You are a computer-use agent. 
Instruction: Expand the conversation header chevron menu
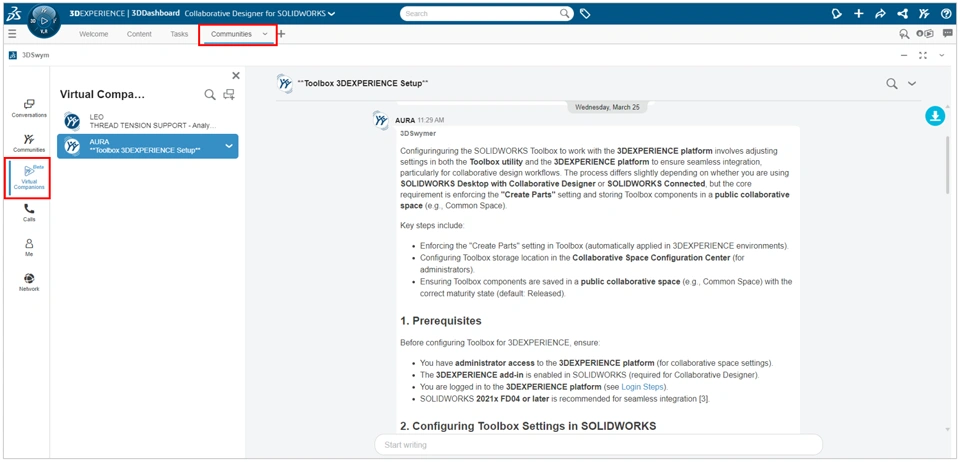912,83
